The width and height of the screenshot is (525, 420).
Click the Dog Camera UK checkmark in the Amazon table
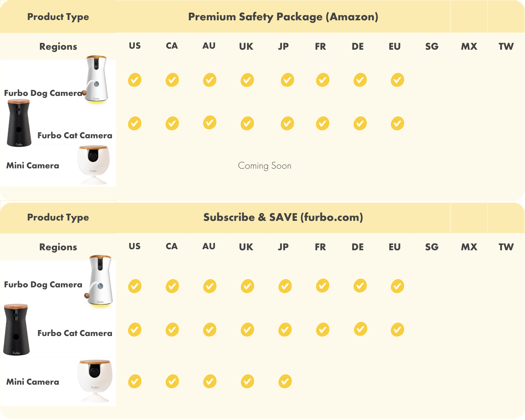tap(247, 80)
